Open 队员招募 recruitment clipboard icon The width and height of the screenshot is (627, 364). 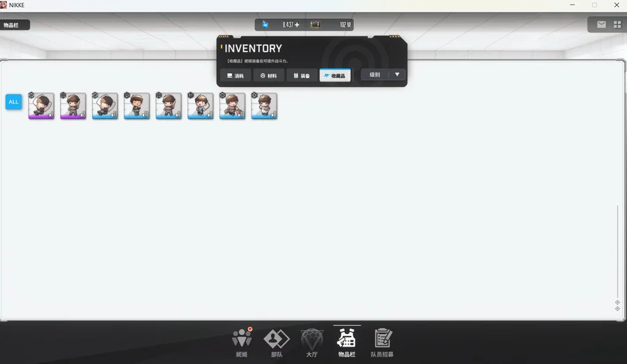[382, 339]
